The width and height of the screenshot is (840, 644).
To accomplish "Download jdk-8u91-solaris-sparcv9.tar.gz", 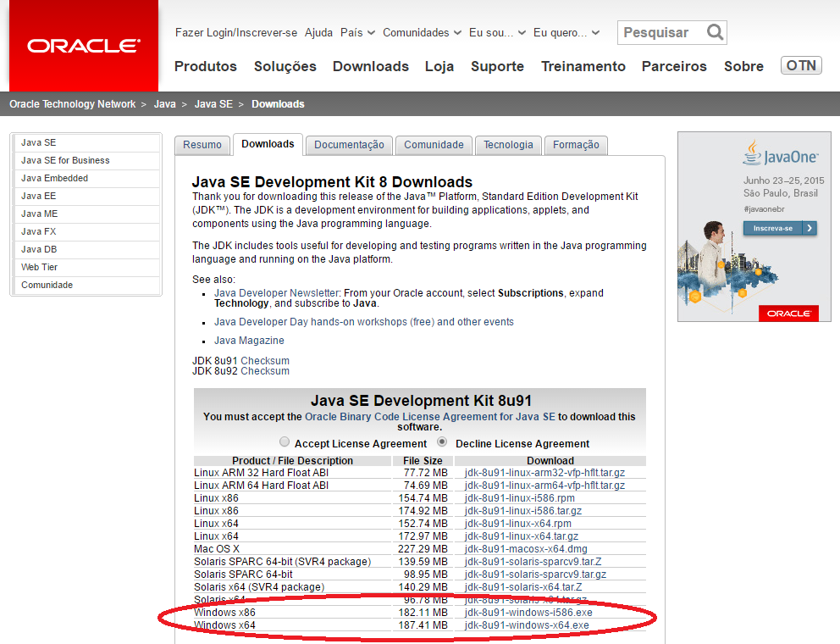I will [x=535, y=575].
